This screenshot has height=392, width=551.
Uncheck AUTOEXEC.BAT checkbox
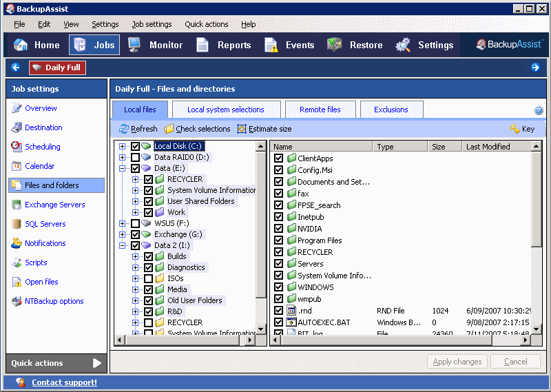point(279,322)
